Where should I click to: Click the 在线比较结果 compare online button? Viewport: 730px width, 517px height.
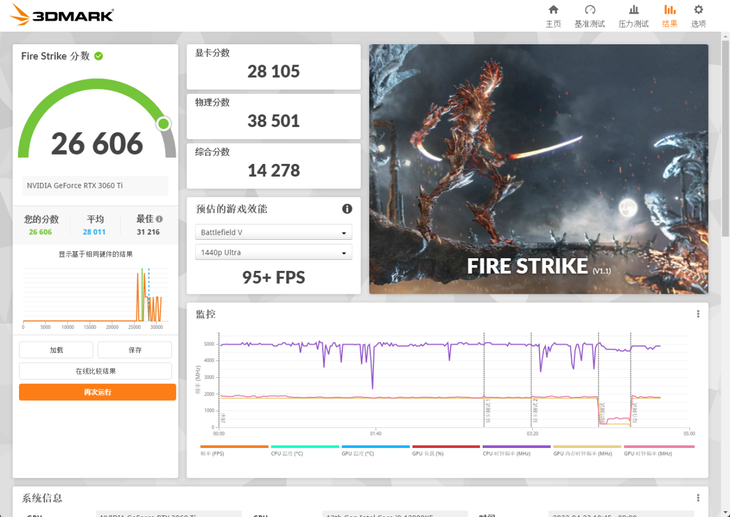pyautogui.click(x=95, y=371)
